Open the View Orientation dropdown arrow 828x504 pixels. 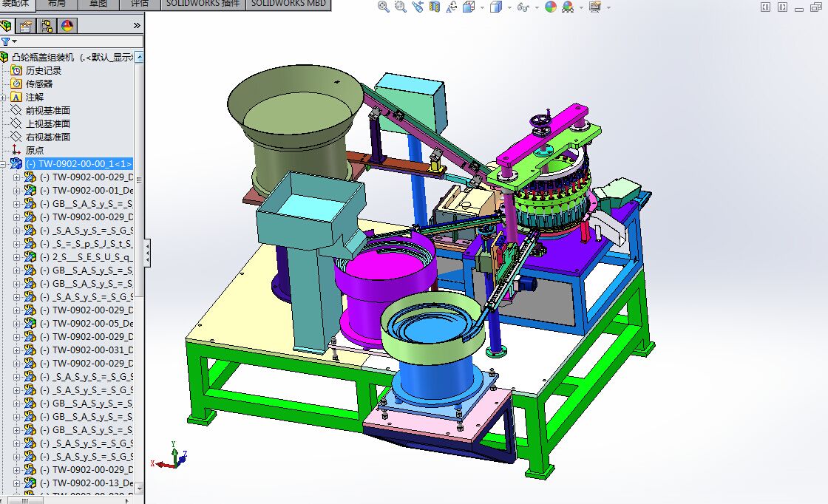[482, 7]
